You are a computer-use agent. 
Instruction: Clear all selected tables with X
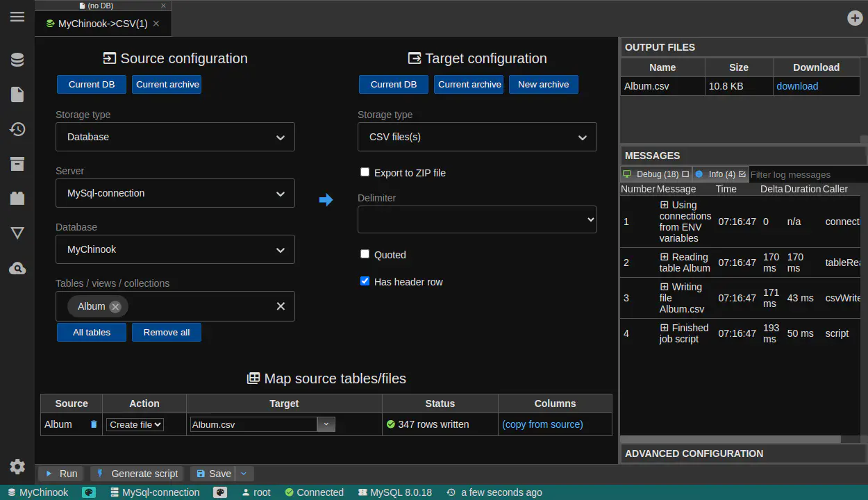281,306
